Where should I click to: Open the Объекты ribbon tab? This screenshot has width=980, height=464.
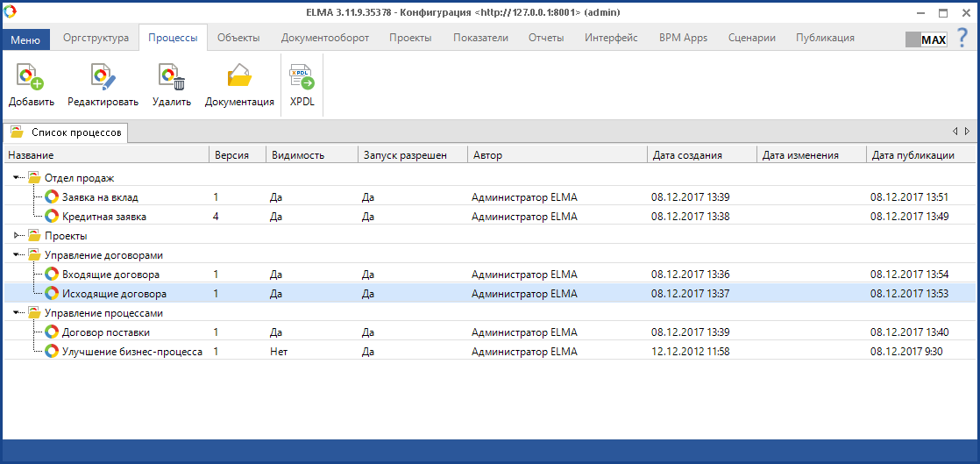238,38
